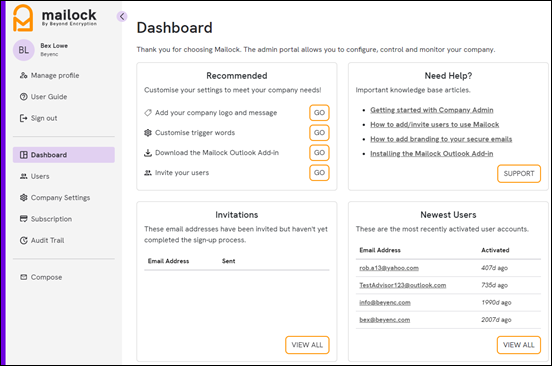Click the Sign out icon
Screen dimensions: 552x366
[x=24, y=118]
